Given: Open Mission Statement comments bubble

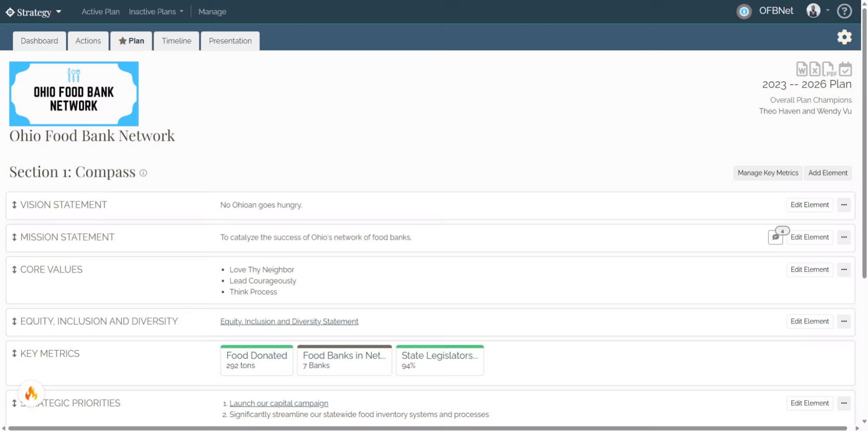Looking at the screenshot, I should [x=776, y=237].
